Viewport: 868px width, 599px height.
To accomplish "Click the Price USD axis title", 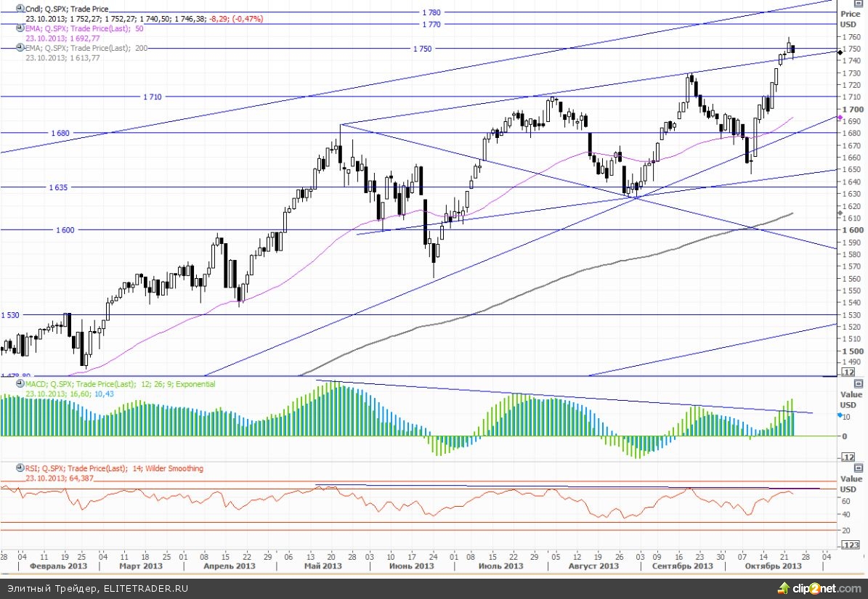I will click(850, 19).
